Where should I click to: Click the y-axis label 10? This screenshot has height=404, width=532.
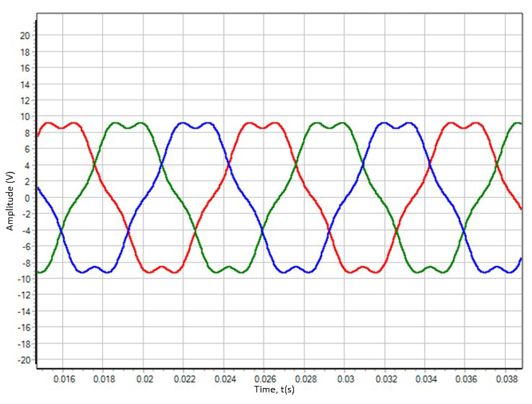point(25,117)
